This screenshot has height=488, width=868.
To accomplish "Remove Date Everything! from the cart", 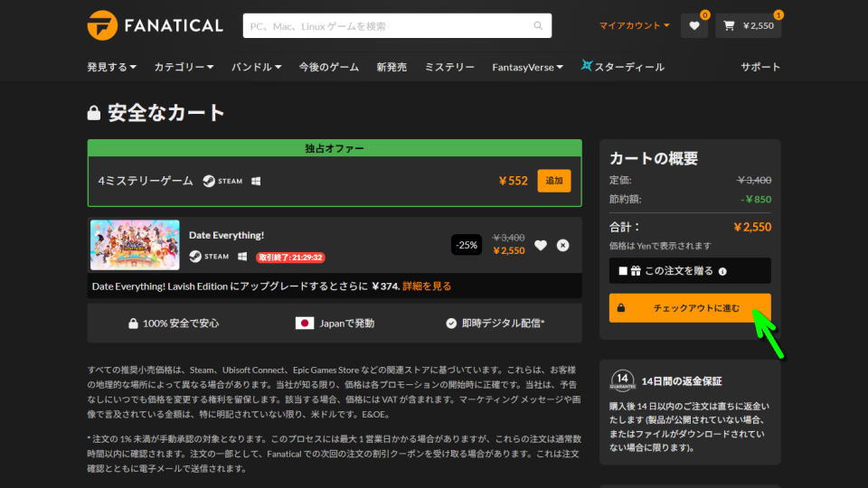I will (x=563, y=245).
